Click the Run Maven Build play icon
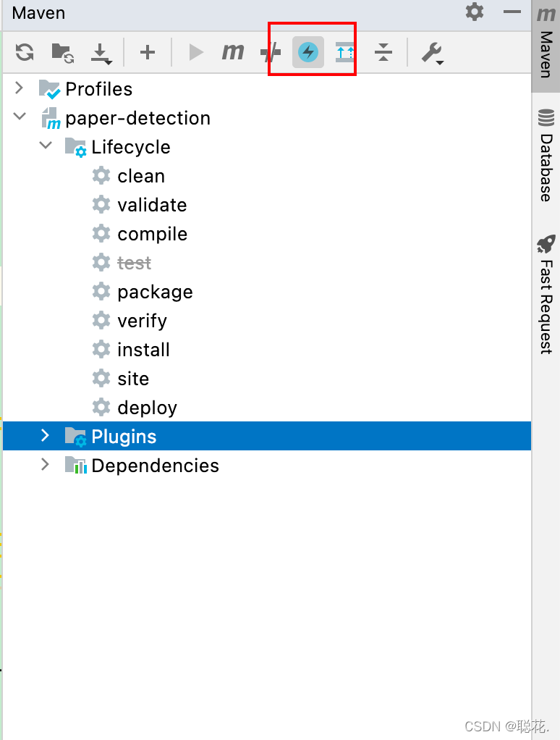This screenshot has width=560, height=740. coord(195,52)
